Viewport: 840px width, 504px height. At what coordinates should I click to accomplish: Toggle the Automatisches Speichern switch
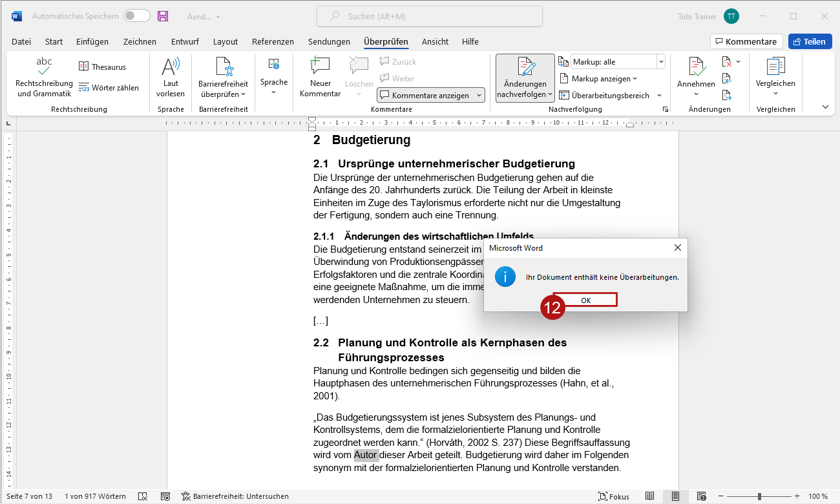click(x=136, y=16)
